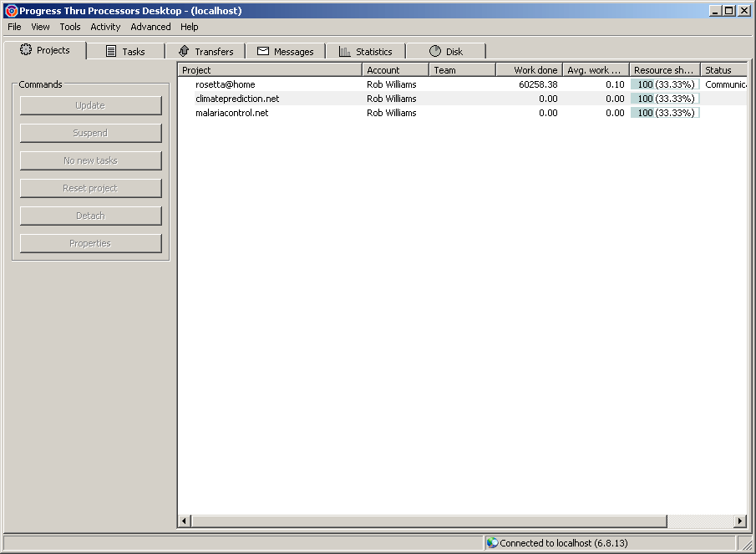The height and width of the screenshot is (554, 756).
Task: Switch to the Transfers tab
Action: pos(205,51)
